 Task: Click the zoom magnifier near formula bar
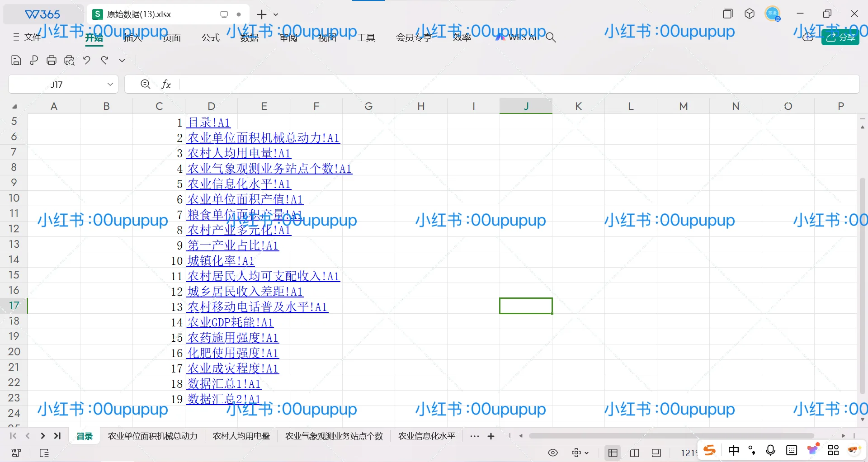[x=145, y=84]
